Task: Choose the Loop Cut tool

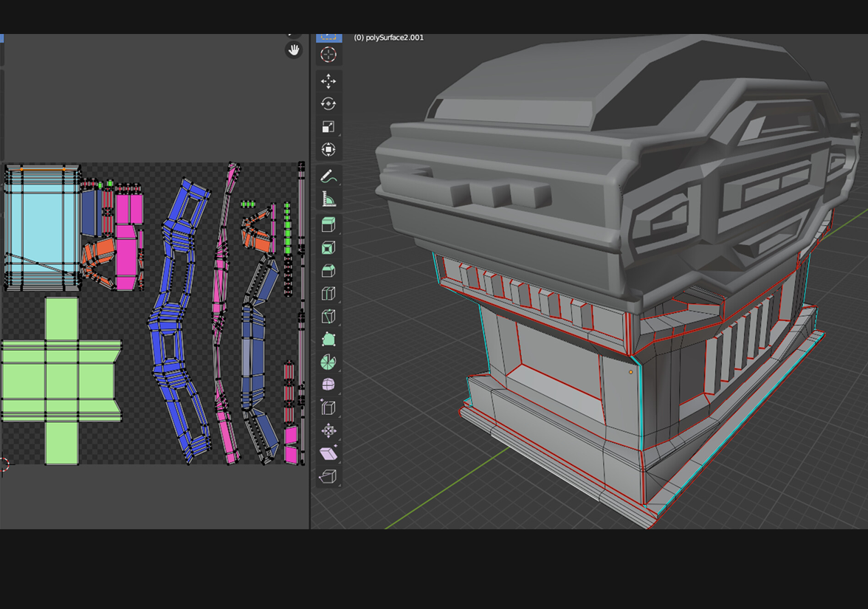Action: point(328,294)
